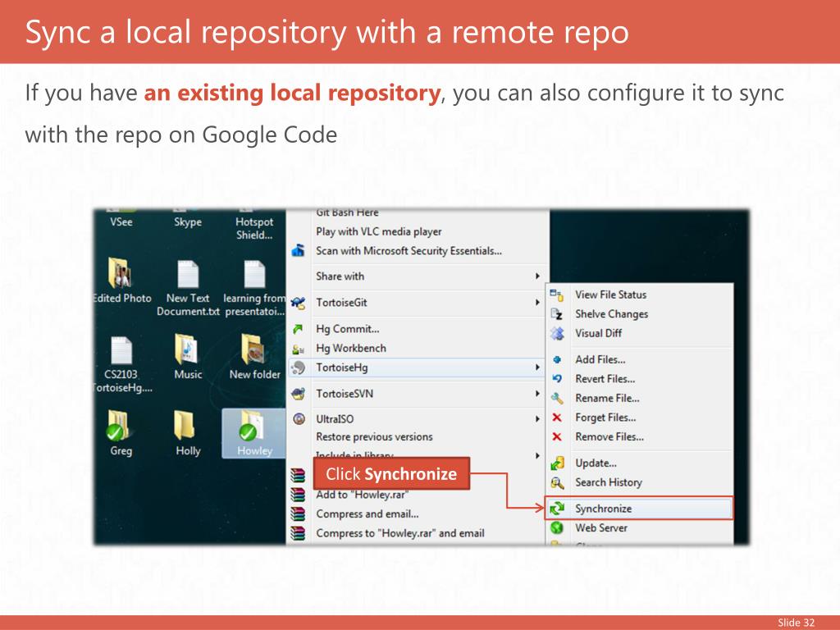Choose Add to "Howley.rar" entry
Screen dimensions: 840x630
[362, 495]
